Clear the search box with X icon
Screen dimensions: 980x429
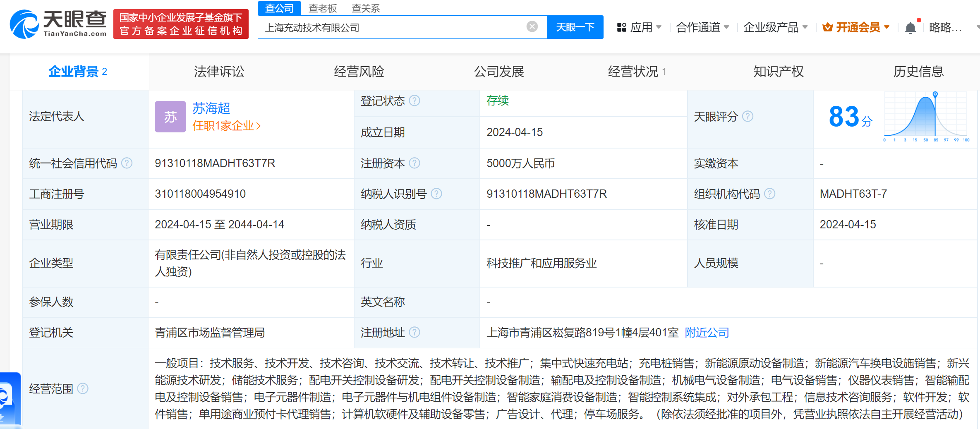click(532, 27)
